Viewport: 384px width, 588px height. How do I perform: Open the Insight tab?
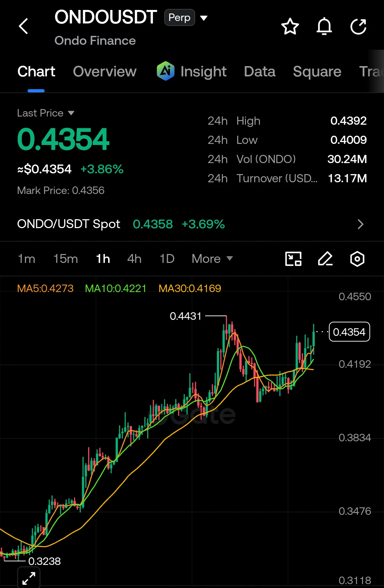pyautogui.click(x=203, y=71)
